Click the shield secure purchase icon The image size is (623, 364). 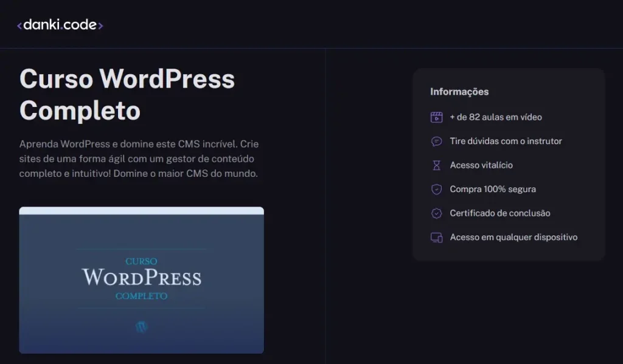[x=436, y=190]
